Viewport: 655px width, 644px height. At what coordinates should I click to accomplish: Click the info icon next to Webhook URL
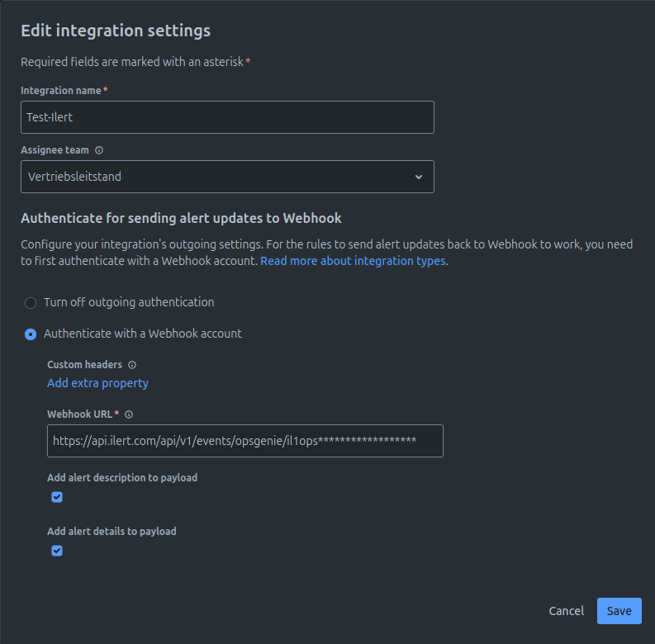(129, 414)
